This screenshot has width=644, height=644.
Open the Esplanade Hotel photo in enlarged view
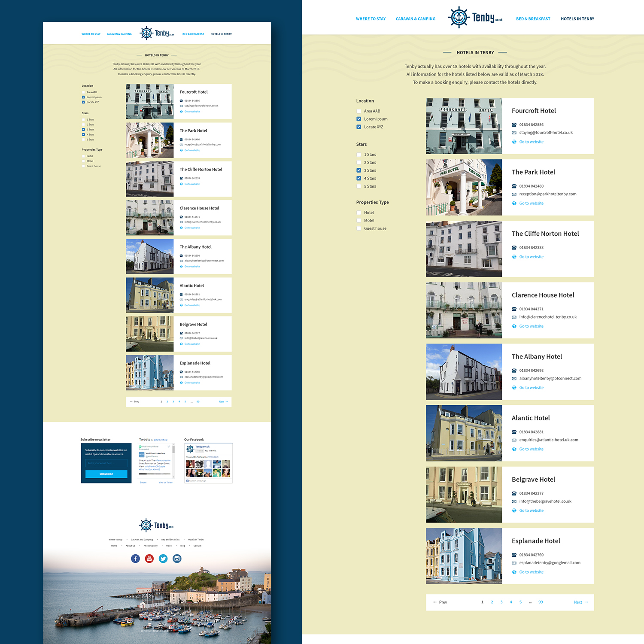464,556
